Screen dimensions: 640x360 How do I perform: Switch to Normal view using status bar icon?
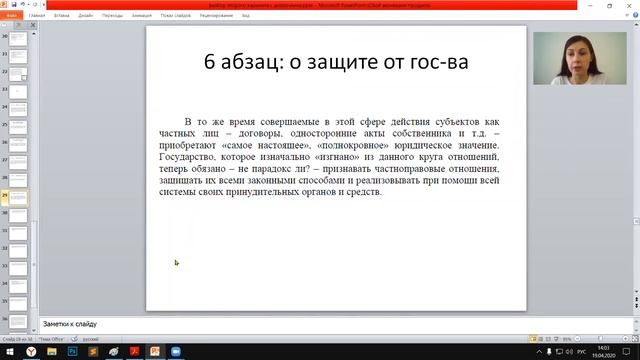(x=533, y=339)
